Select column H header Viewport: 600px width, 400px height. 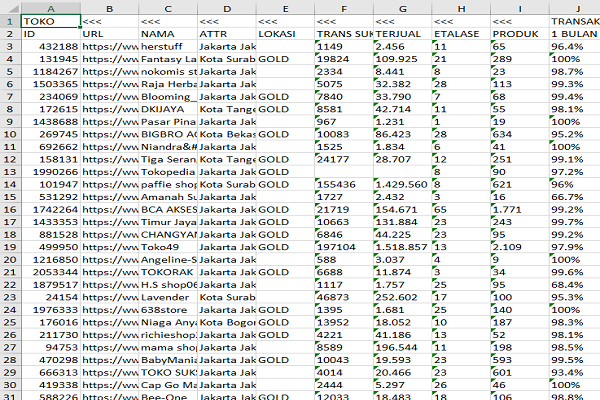click(461, 8)
